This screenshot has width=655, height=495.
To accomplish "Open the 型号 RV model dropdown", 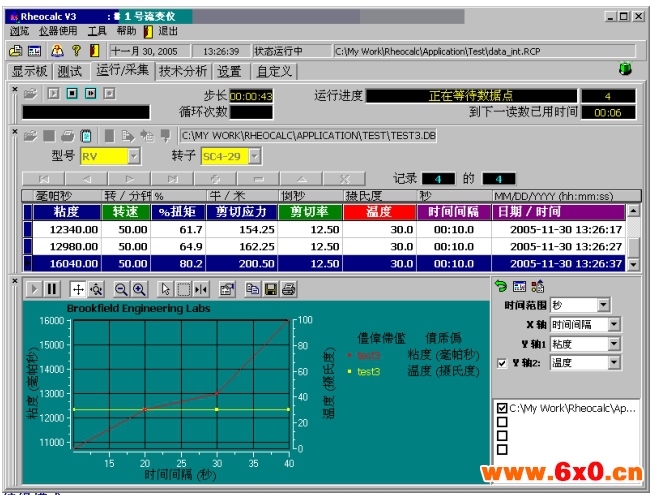I will (134, 157).
